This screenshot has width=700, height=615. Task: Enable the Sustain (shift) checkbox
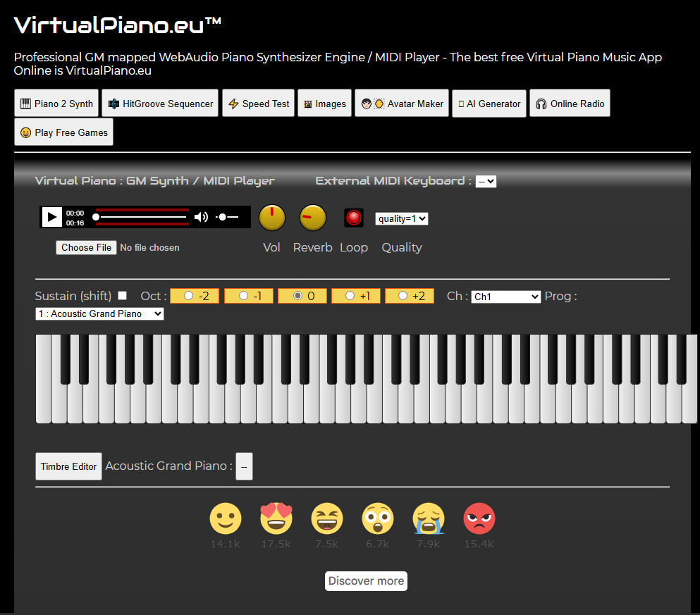coord(123,296)
